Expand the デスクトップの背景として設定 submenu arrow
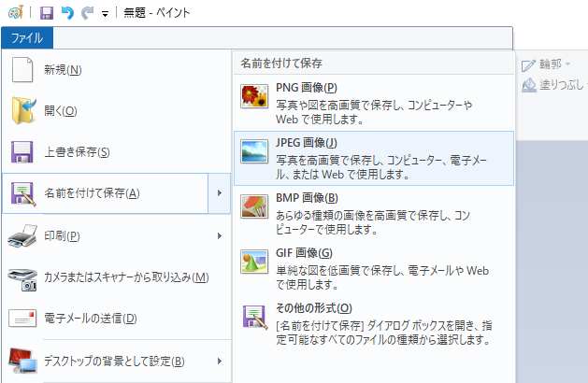The image size is (588, 383). pos(218,361)
